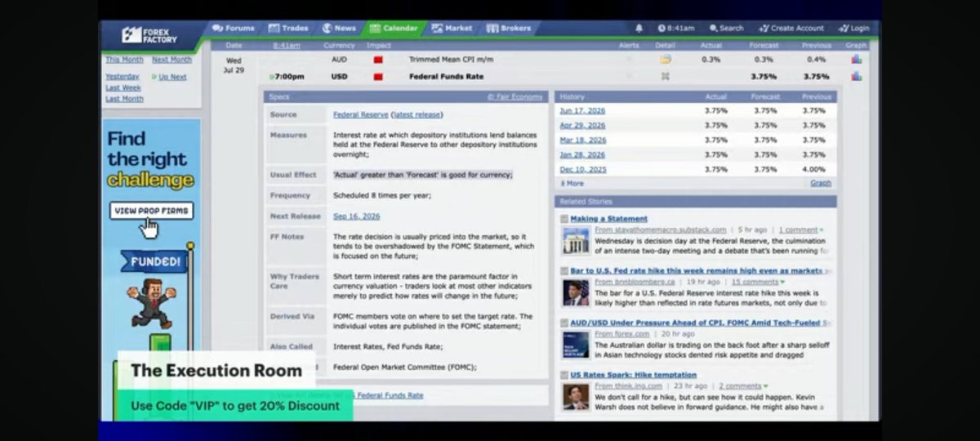The image size is (980, 441).
Task: Open history entry Apr 29, 2026
Action: (582, 126)
